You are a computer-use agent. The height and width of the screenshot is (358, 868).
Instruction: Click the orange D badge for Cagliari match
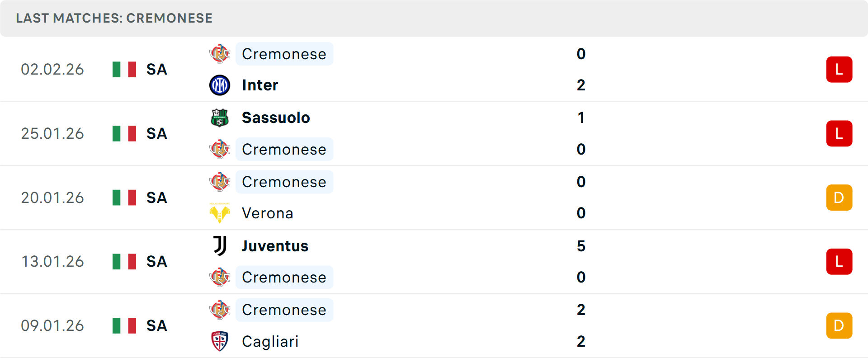coord(839,325)
